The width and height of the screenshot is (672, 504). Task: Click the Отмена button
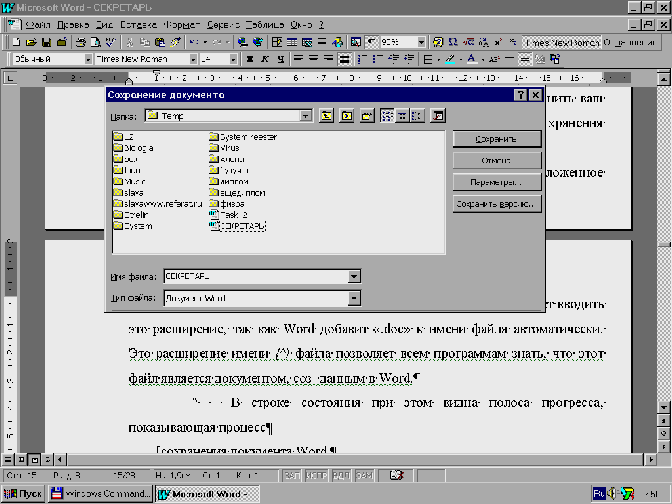(497, 161)
